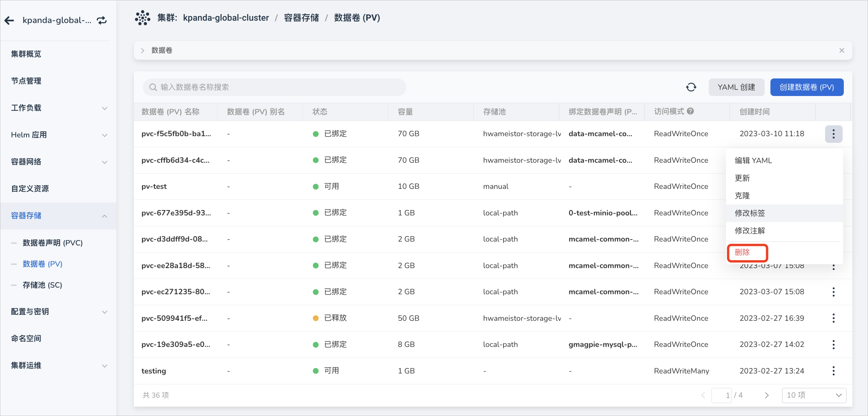868x416 pixels.
Task: Click the manual storage pool cell
Action: [496, 187]
